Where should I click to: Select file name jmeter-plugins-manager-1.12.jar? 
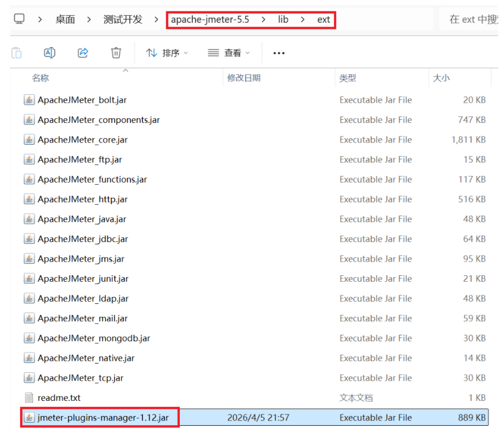click(103, 418)
